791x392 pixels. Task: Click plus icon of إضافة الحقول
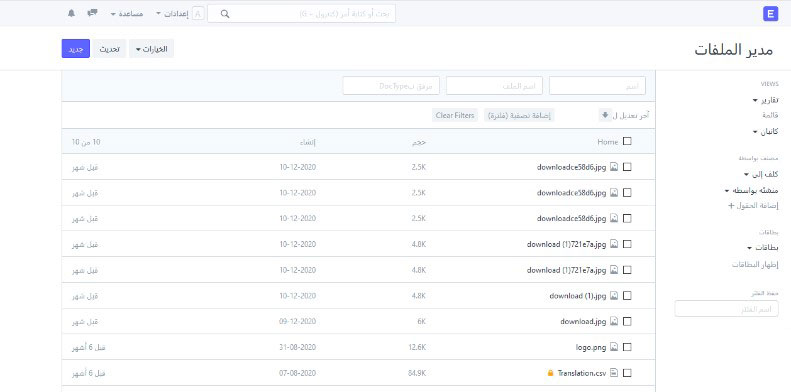click(x=730, y=206)
